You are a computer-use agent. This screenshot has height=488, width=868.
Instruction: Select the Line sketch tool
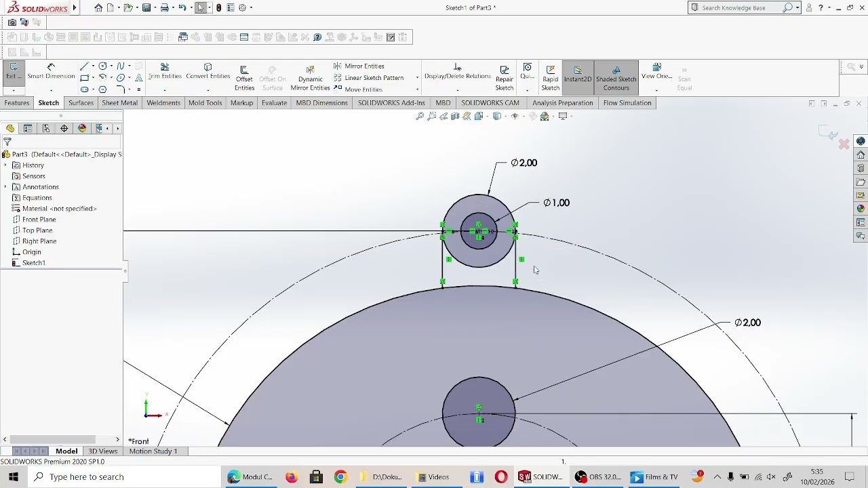83,66
